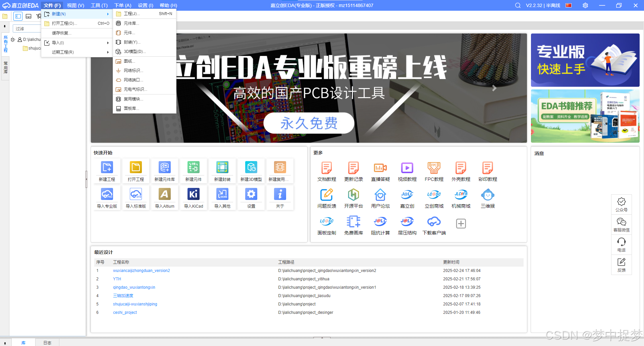Open the gear settings icon in title bar
The width and height of the screenshot is (644, 346).
pyautogui.click(x=585, y=5)
